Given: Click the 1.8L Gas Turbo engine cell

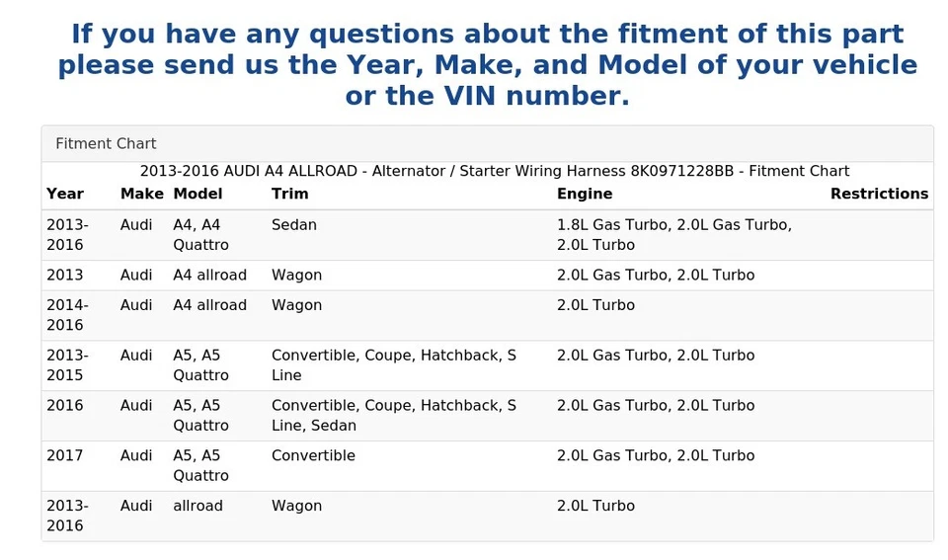Looking at the screenshot, I should [674, 235].
